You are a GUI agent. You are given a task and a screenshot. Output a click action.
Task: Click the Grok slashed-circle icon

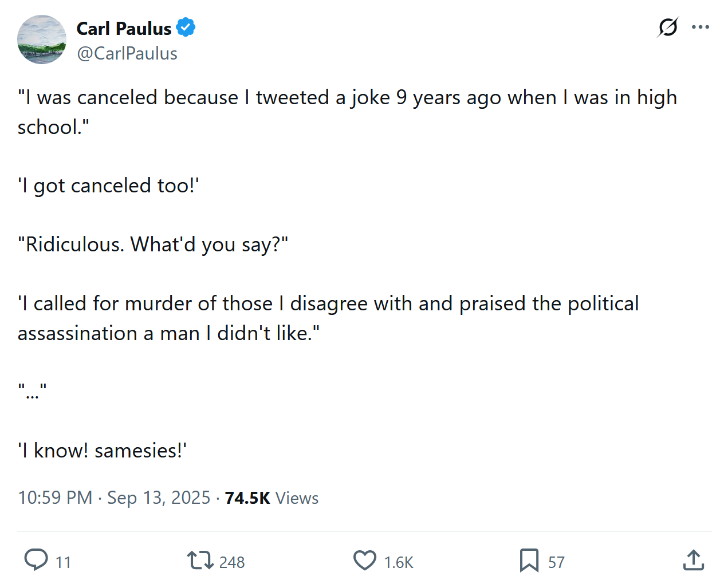[x=668, y=27]
